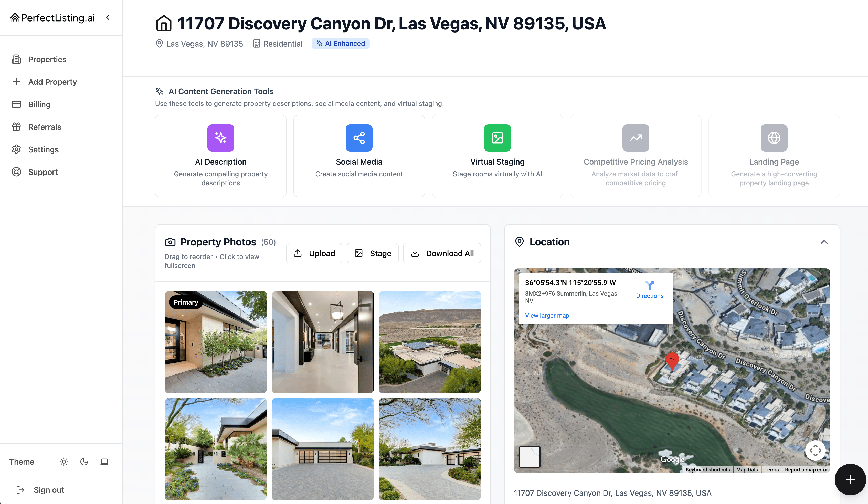Select the Virtual Staging green image icon
Viewport: 868px width, 504px height.
pos(497,138)
